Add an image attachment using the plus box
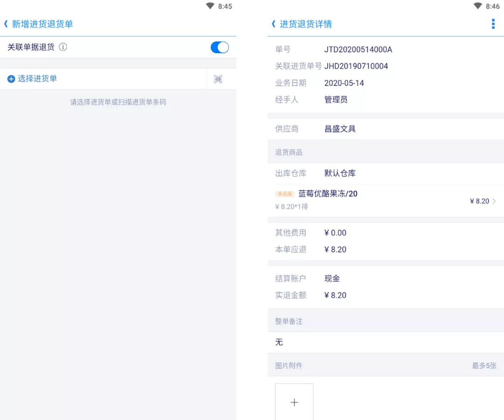Viewport: 504px width, 420px height. tap(294, 402)
